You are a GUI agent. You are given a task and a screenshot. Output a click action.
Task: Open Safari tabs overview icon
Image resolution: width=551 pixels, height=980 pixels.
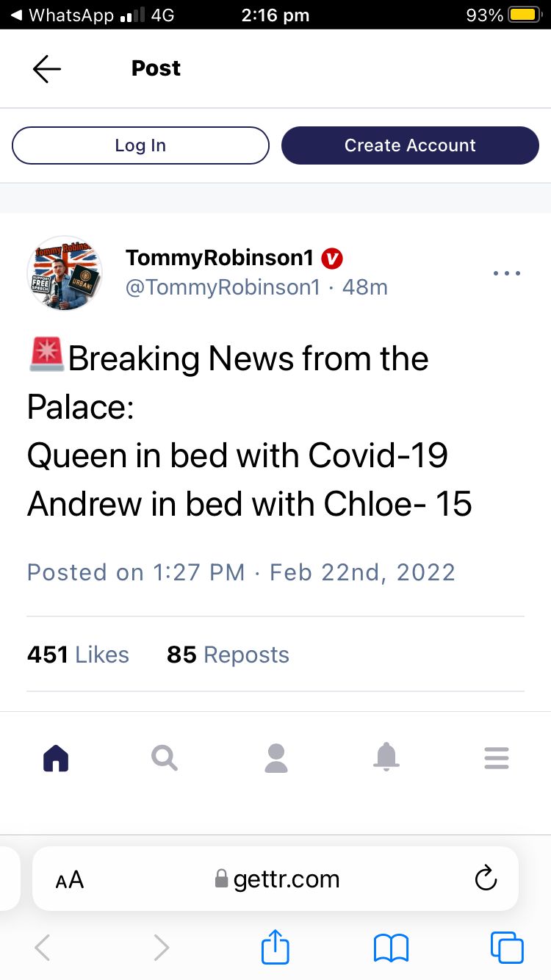[507, 947]
